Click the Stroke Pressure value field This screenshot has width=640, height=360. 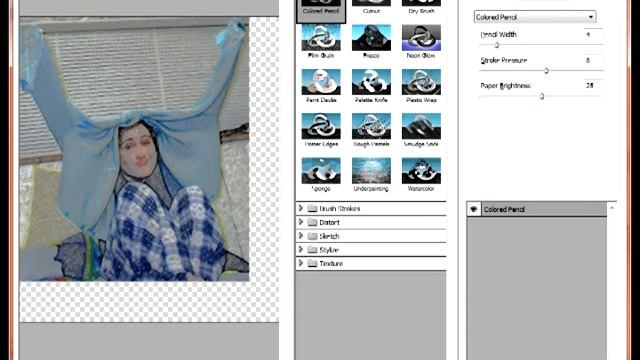click(593, 60)
